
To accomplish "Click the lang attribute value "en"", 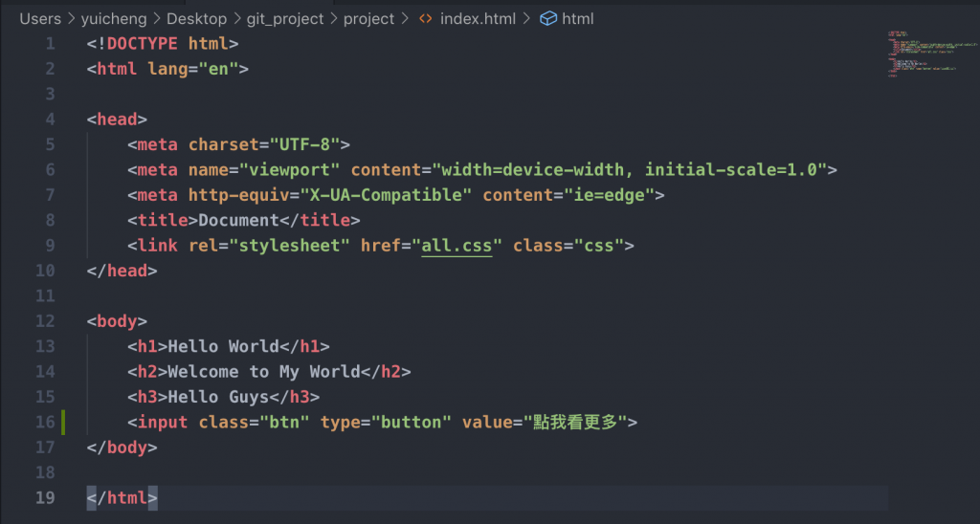I will click(218, 69).
